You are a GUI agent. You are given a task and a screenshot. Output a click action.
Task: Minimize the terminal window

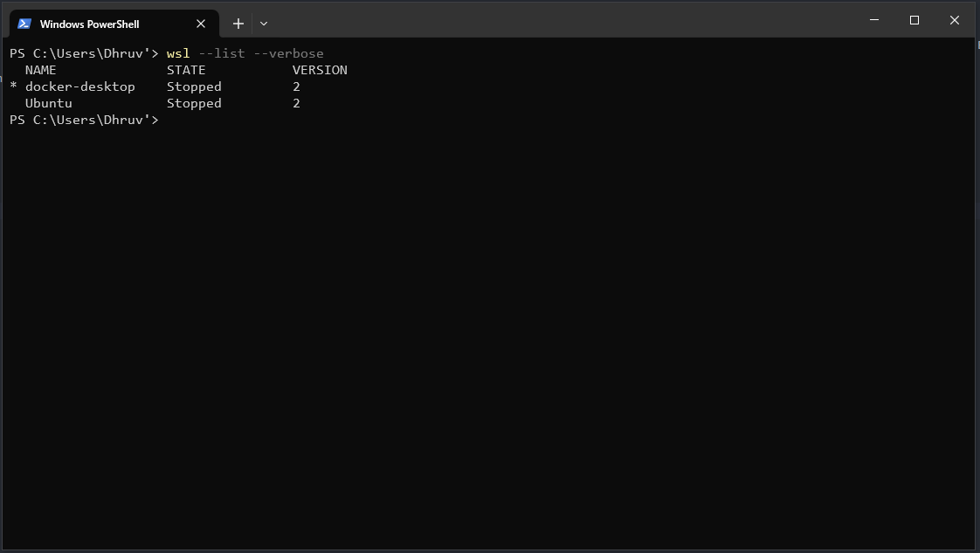pos(874,19)
